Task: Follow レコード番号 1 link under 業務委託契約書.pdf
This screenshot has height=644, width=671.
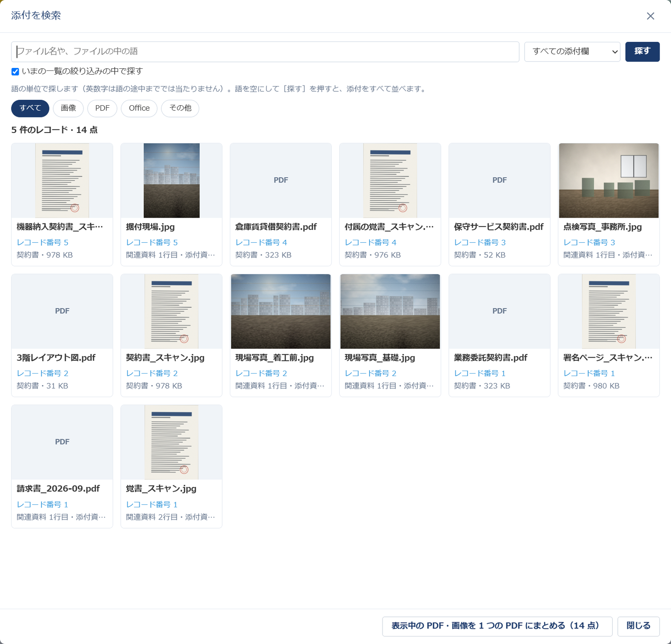Action: coord(480,373)
